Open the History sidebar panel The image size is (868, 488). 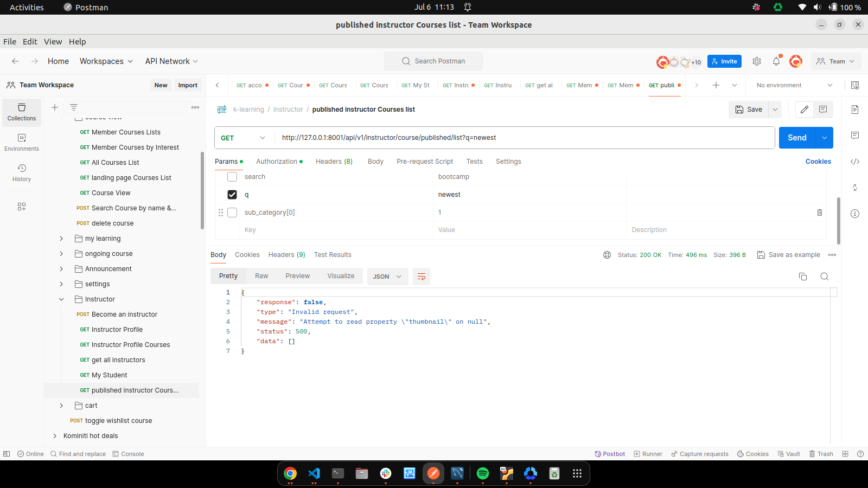[22, 172]
